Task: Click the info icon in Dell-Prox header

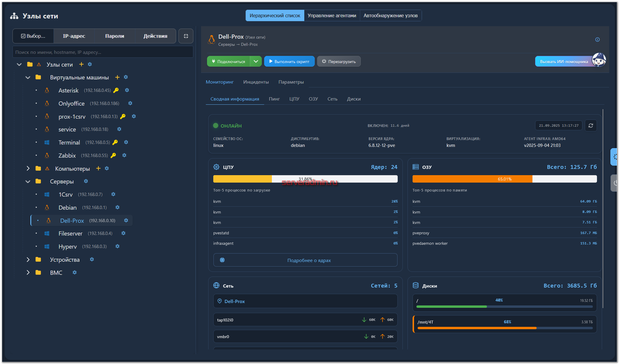Action: pos(597,40)
